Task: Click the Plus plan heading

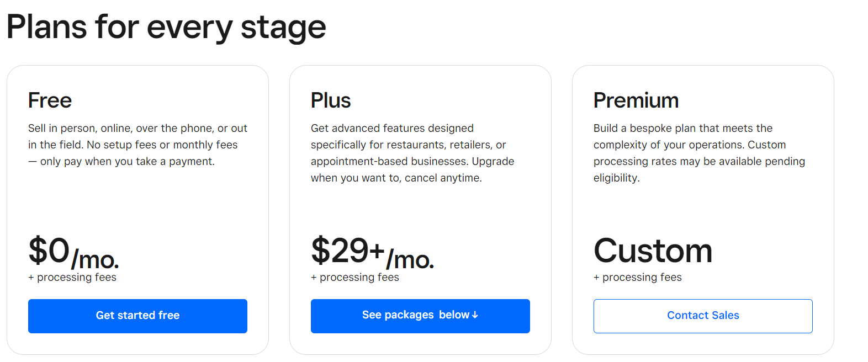Action: pos(330,100)
